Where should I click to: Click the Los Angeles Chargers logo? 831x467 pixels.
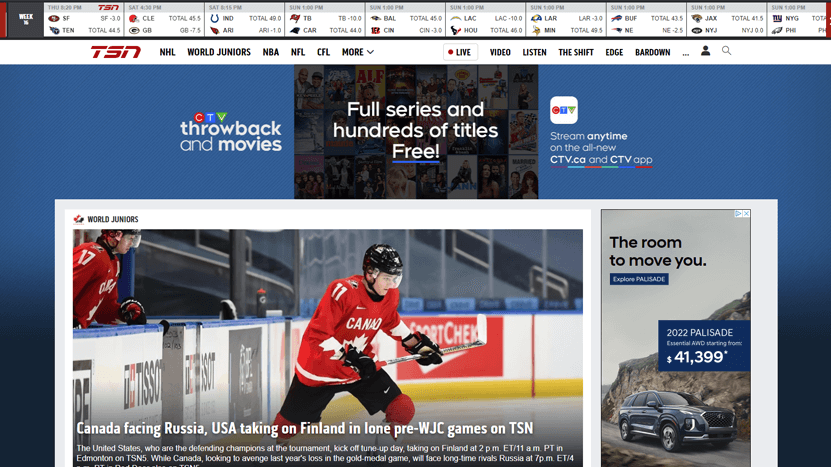click(x=456, y=19)
